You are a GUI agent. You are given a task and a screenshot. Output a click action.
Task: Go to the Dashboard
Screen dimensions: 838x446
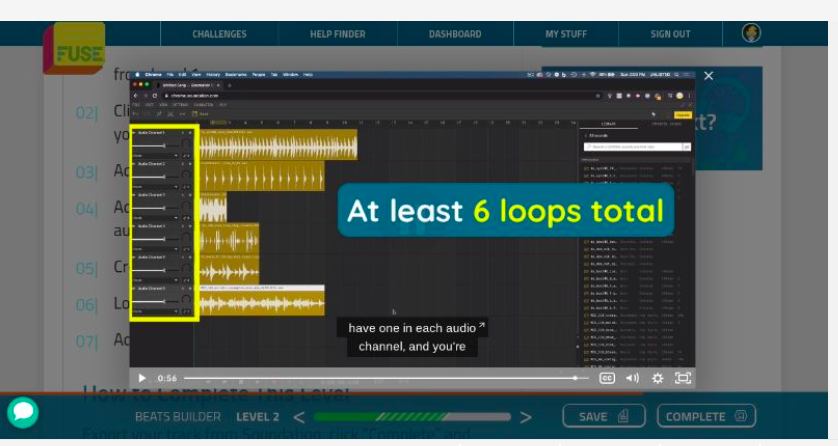(x=455, y=34)
